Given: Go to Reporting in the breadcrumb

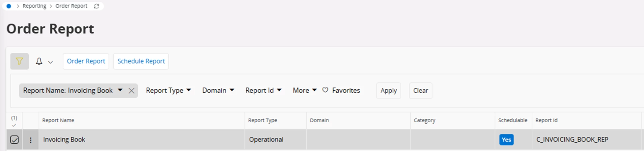Looking at the screenshot, I should click(34, 6).
